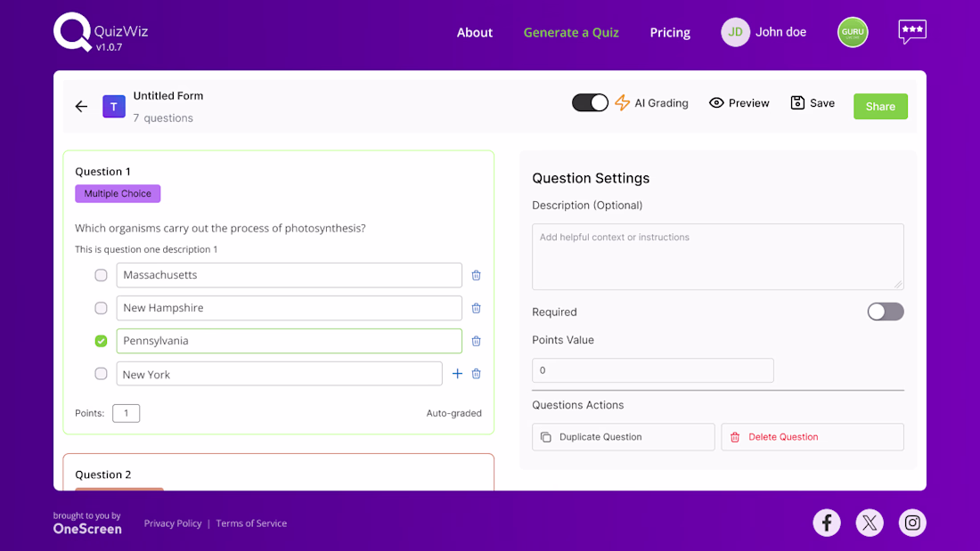Remove the New Hampshire option via trash icon
This screenshot has height=551, width=980.
point(476,308)
